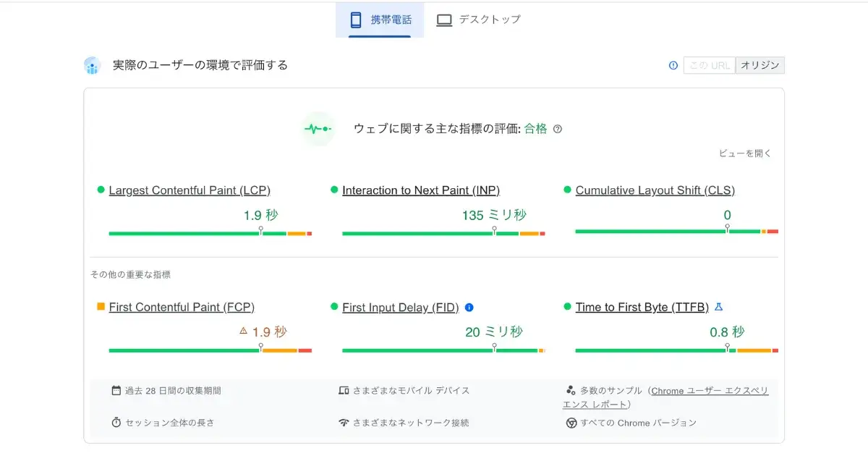This screenshot has width=868, height=456.
Task: Click the LCP value 1.9 秒
Action: point(261,215)
